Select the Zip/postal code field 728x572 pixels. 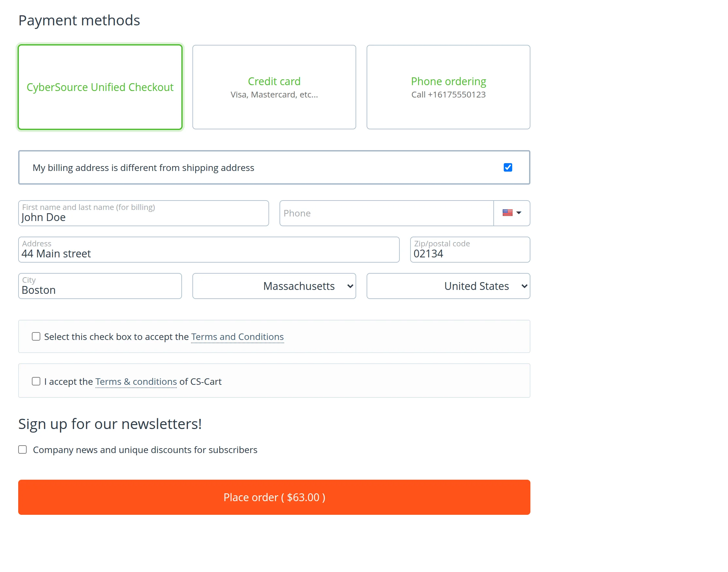(470, 253)
